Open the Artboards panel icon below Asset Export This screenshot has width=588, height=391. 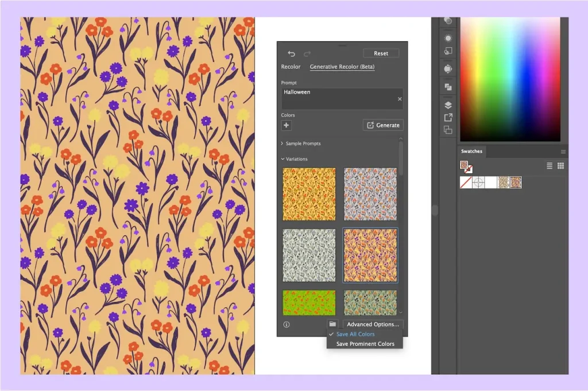point(448,130)
